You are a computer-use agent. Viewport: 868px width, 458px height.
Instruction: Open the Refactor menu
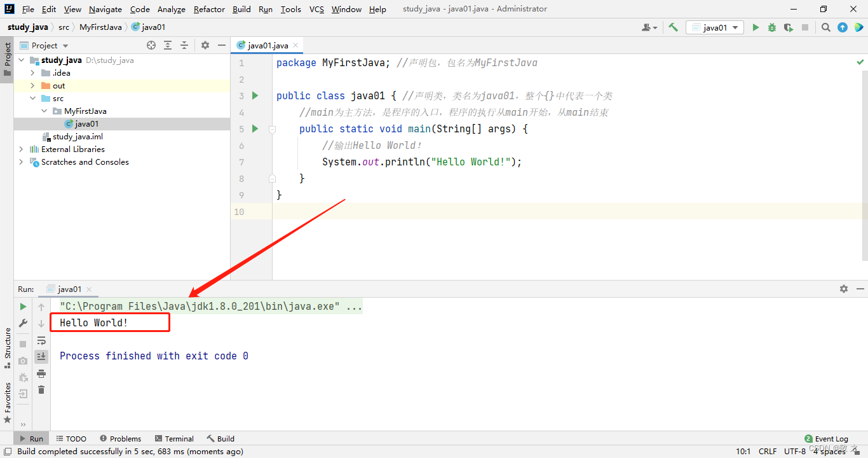(209, 9)
